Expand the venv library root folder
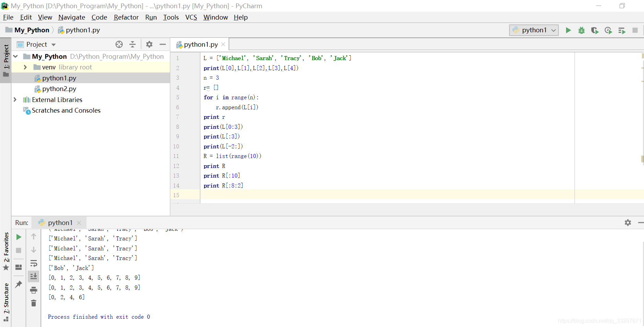This screenshot has height=327, width=644. (x=25, y=67)
